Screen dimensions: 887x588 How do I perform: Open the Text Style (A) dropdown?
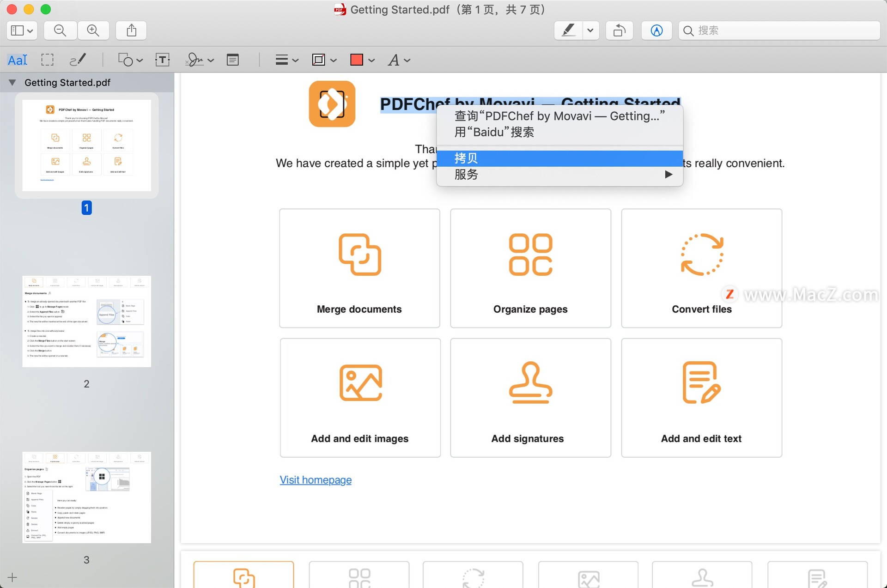(399, 60)
